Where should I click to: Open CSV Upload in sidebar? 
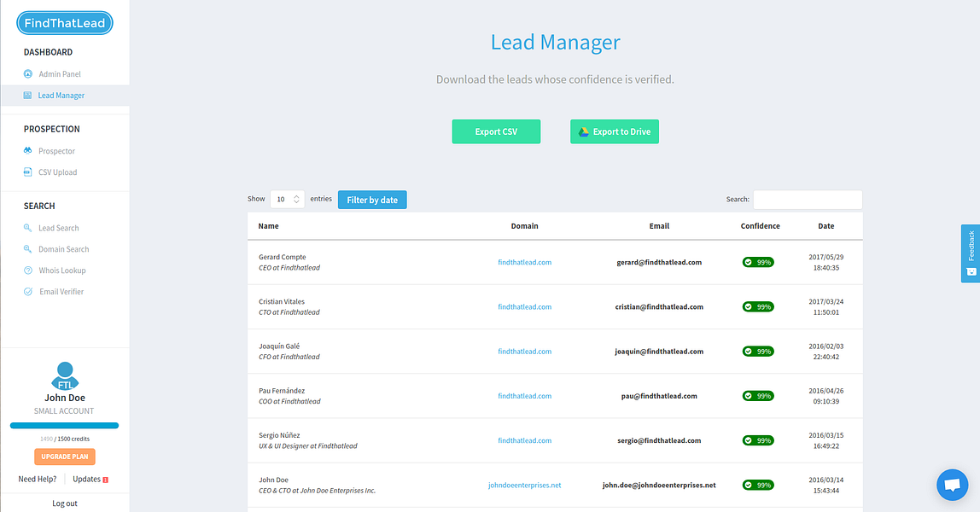[x=58, y=172]
